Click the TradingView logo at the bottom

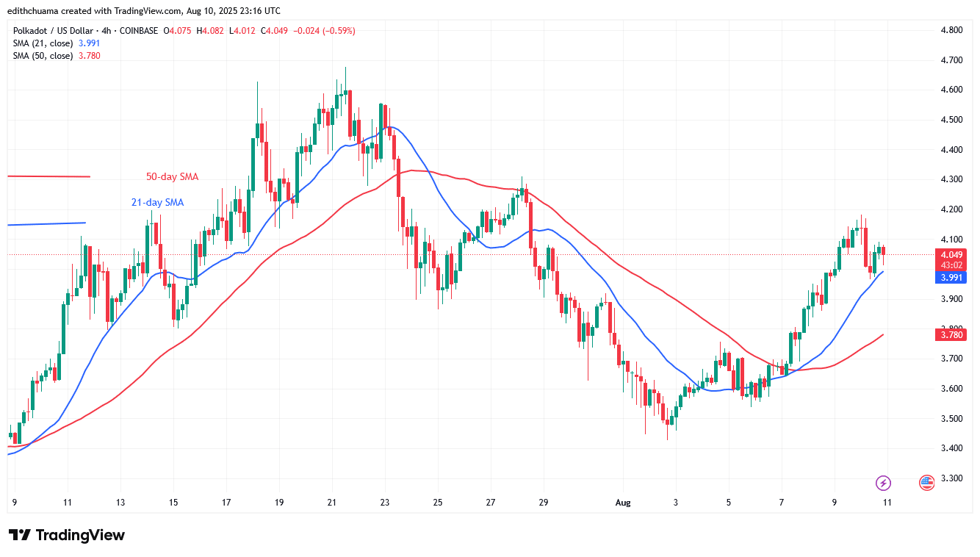click(67, 535)
